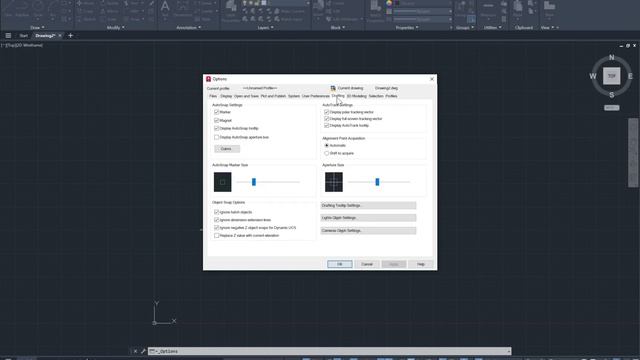Click the N compass direction on ViewCube
Viewport: 640px width, 360px height.
tap(611, 57)
